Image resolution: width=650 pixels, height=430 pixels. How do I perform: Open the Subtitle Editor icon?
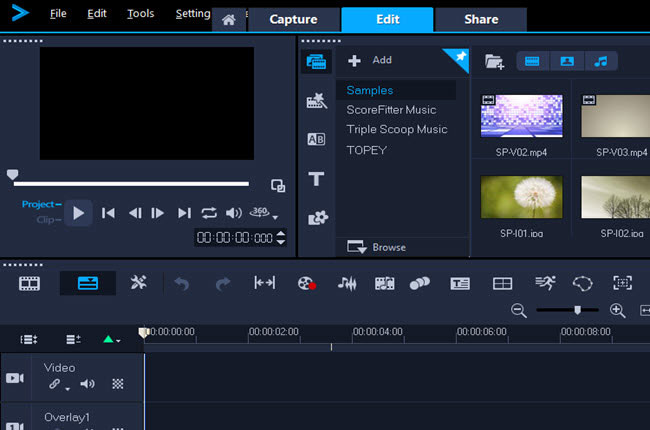(460, 284)
